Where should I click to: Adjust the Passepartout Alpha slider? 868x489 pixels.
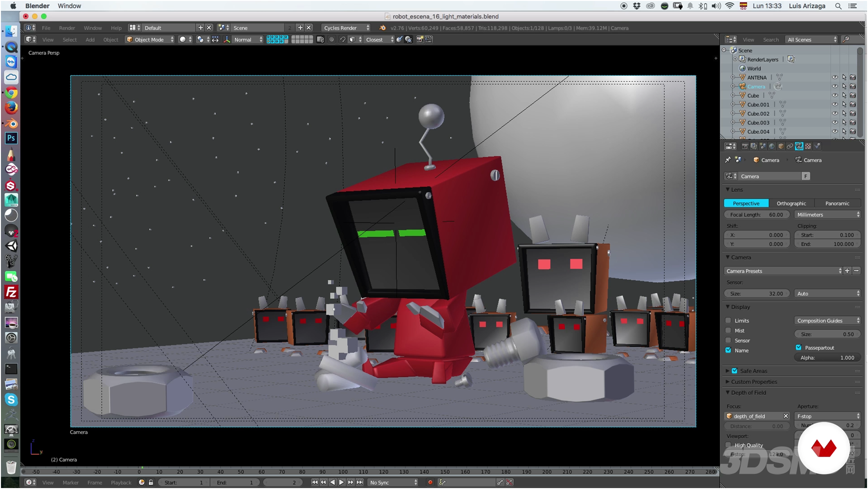[827, 357]
